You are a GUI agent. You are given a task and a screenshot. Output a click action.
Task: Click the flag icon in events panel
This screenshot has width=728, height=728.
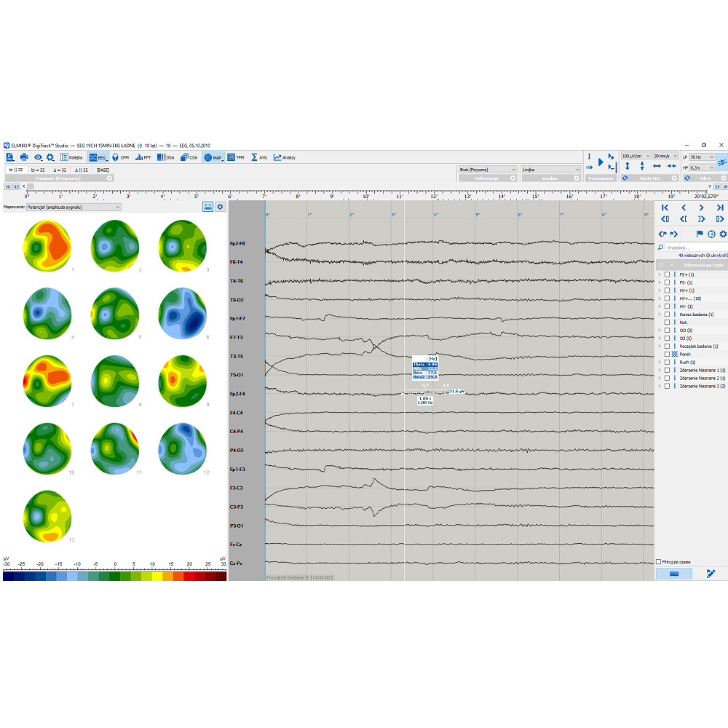coord(700,234)
